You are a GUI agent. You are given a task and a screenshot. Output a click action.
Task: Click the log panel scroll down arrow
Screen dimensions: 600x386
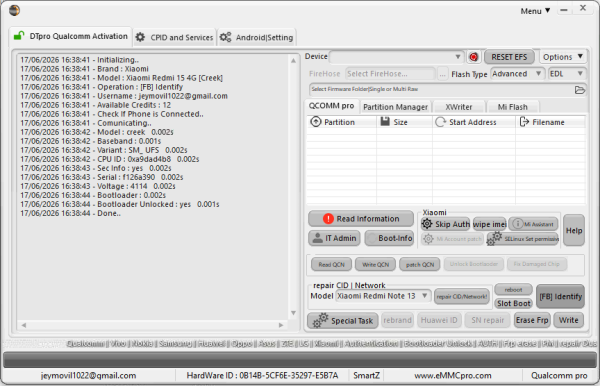pyautogui.click(x=293, y=313)
